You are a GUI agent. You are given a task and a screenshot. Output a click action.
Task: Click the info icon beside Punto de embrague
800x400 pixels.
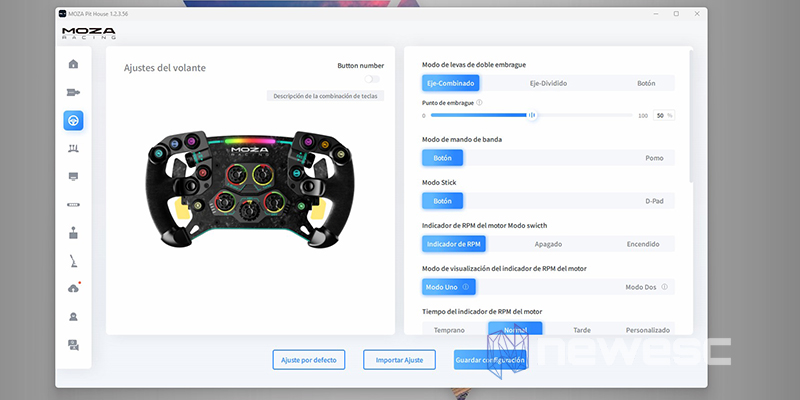pyautogui.click(x=479, y=103)
